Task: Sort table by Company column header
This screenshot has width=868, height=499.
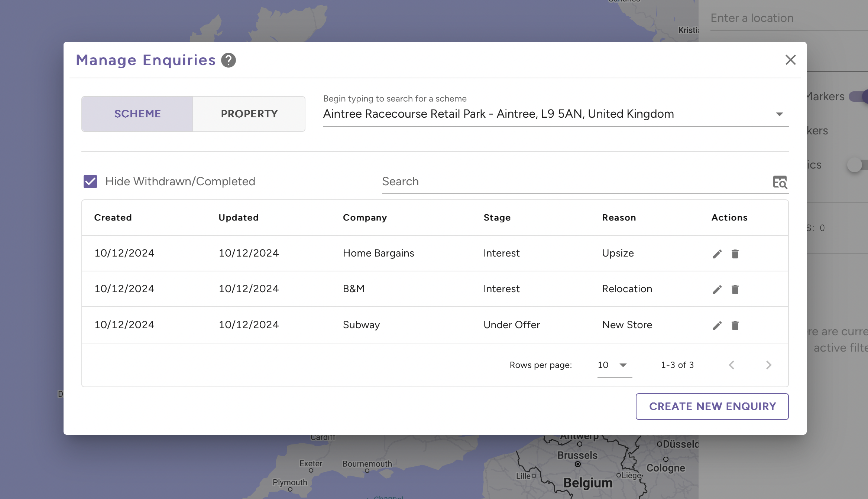Action: [x=365, y=218]
